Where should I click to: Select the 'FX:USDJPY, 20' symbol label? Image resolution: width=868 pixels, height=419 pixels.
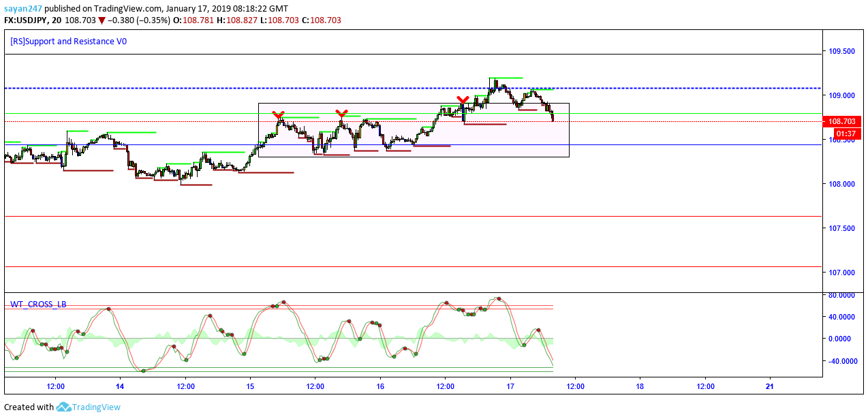coord(32,20)
